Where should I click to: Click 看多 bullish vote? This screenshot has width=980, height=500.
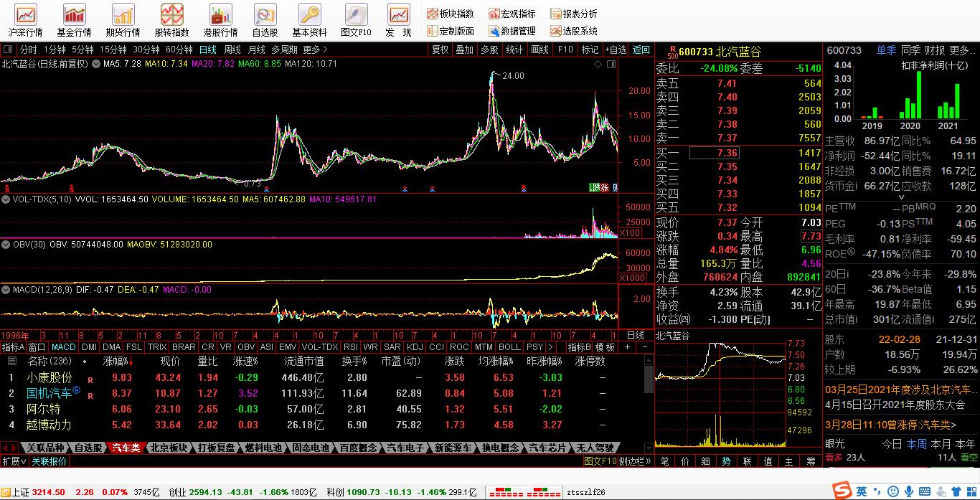point(834,457)
